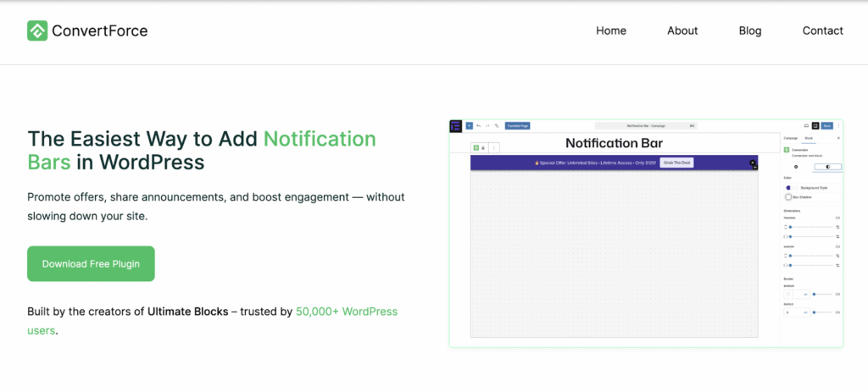The height and width of the screenshot is (392, 868).
Task: Click the blue Save button
Action: (827, 125)
